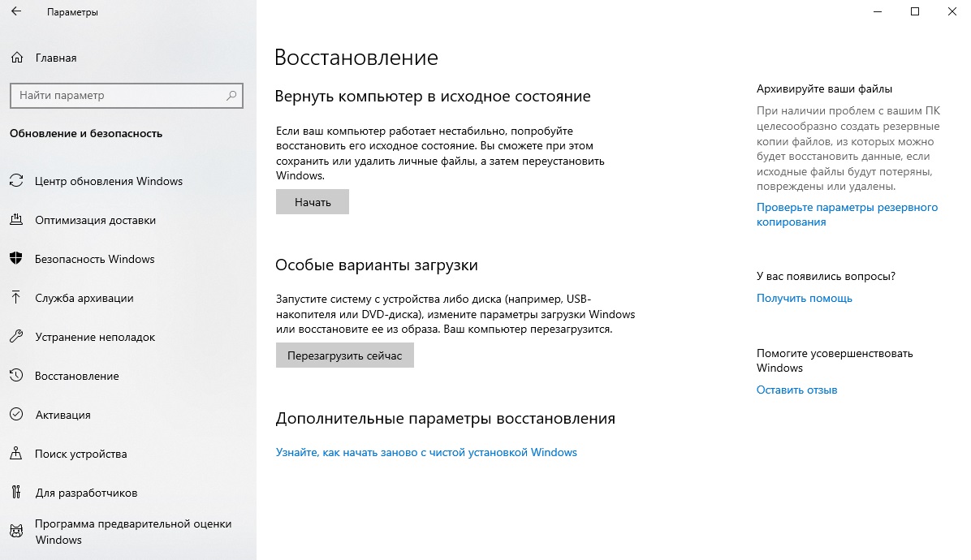Click the Delivery Optimization icon
Viewport: 971px width, 560px height.
pos(16,220)
